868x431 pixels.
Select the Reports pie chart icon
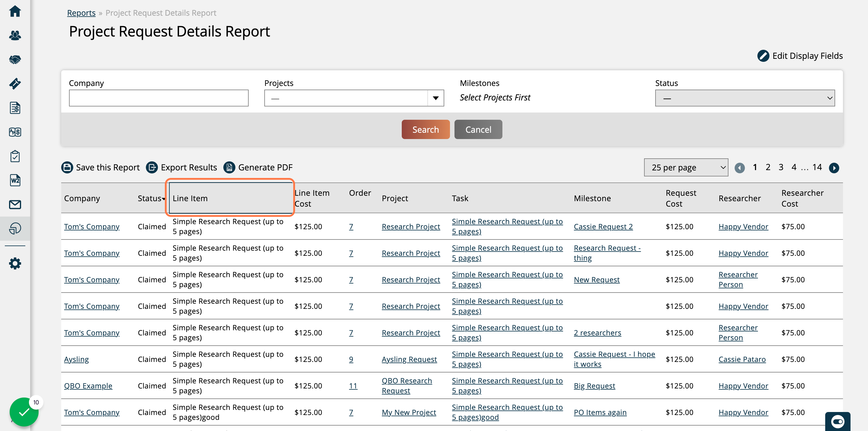(x=15, y=228)
